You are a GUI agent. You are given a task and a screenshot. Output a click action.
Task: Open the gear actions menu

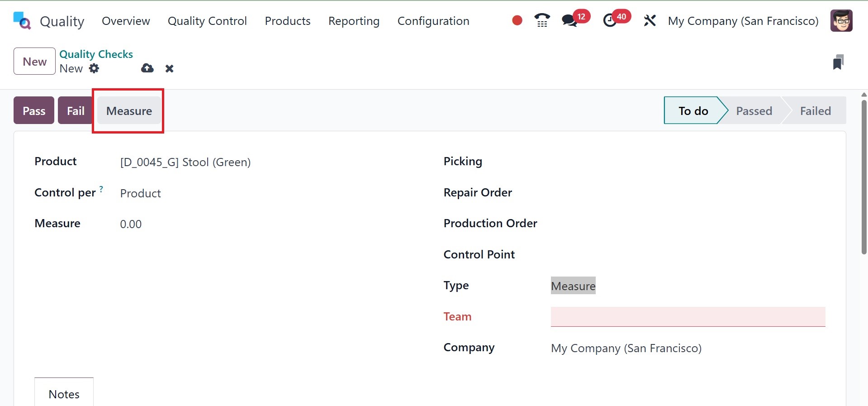pyautogui.click(x=94, y=68)
